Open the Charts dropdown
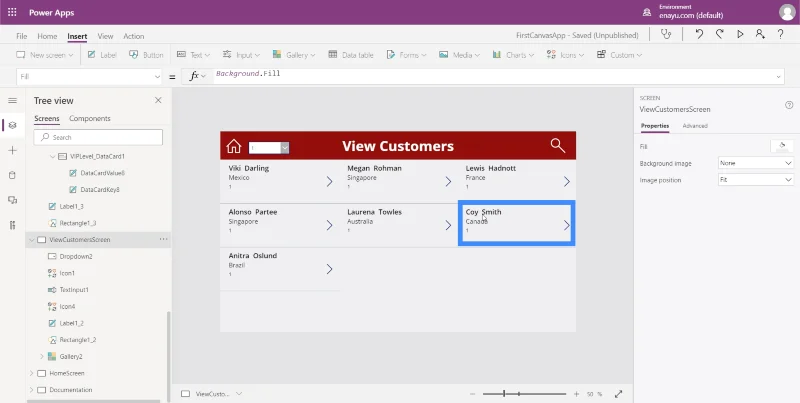The height and width of the screenshot is (403, 800). tap(513, 55)
